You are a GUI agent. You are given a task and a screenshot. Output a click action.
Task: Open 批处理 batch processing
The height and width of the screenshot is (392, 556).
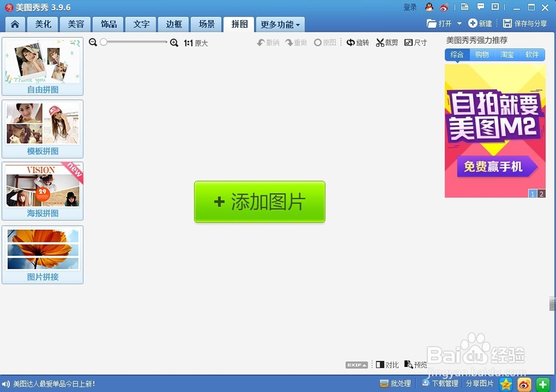click(395, 384)
